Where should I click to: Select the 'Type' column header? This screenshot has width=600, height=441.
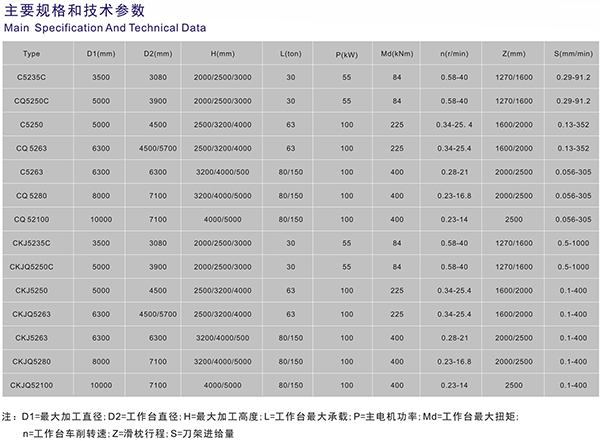point(31,54)
